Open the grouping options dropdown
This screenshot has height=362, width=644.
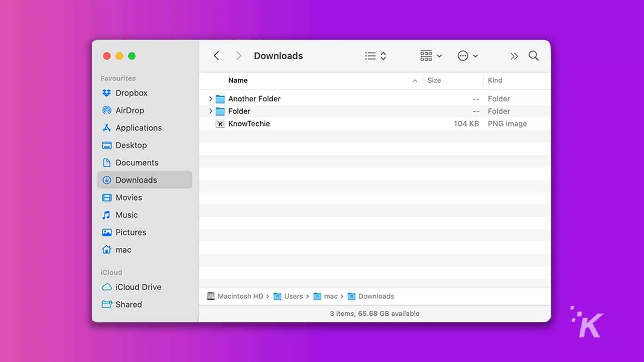[x=430, y=56]
